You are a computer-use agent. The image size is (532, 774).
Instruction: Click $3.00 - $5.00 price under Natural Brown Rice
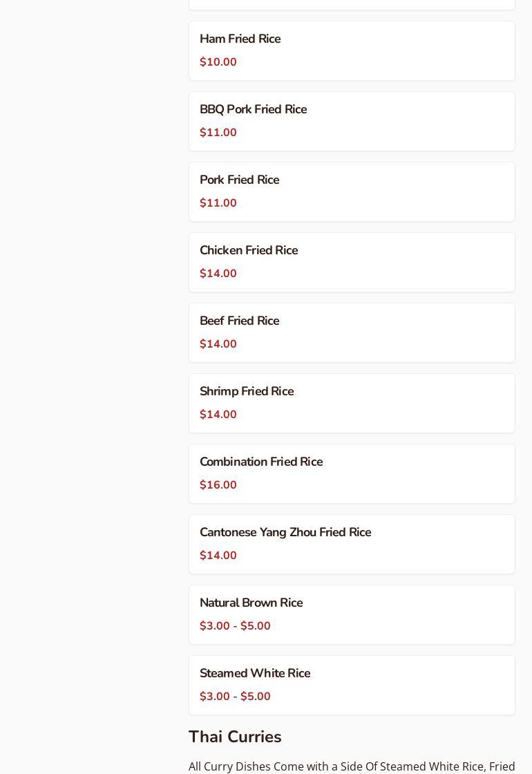235,626
